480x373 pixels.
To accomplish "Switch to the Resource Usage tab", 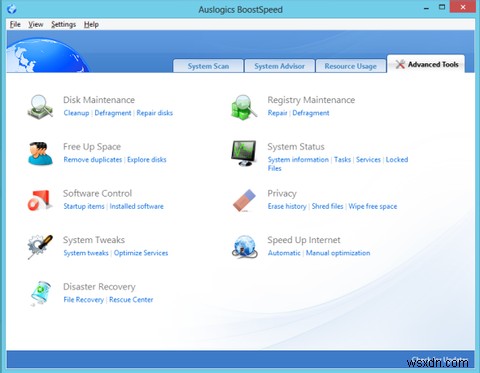I will (x=350, y=66).
